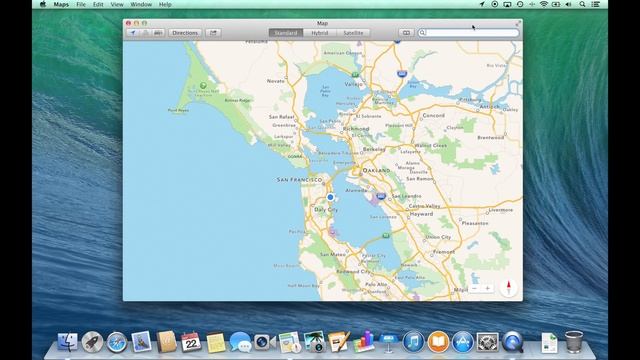The height and width of the screenshot is (360, 640).
Task: Enter full screen via the window corner arrows
Action: (x=518, y=23)
